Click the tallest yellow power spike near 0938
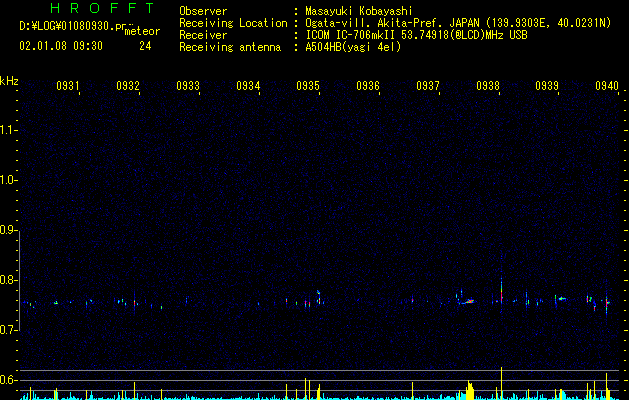Screen dimensions: 629x400 [501, 383]
